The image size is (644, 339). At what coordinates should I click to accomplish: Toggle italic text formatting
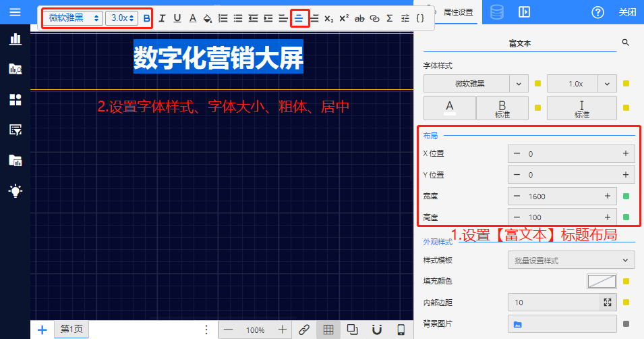pos(162,18)
